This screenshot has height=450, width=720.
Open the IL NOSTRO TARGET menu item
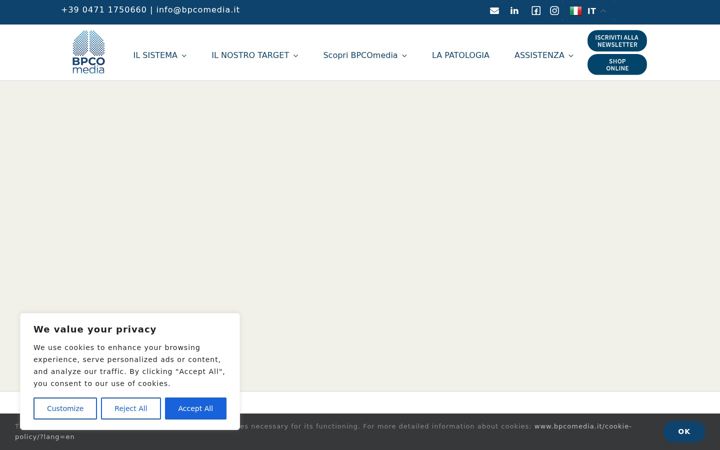[250, 55]
